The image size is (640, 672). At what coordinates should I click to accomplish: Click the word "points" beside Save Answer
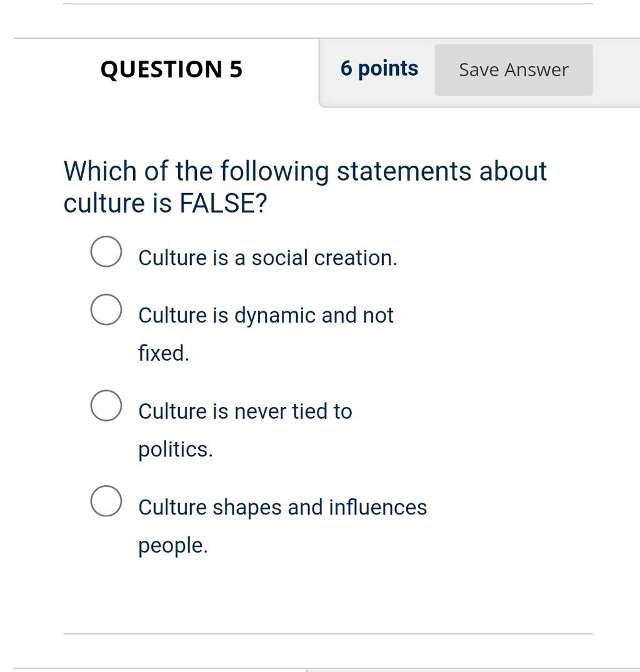tap(388, 69)
